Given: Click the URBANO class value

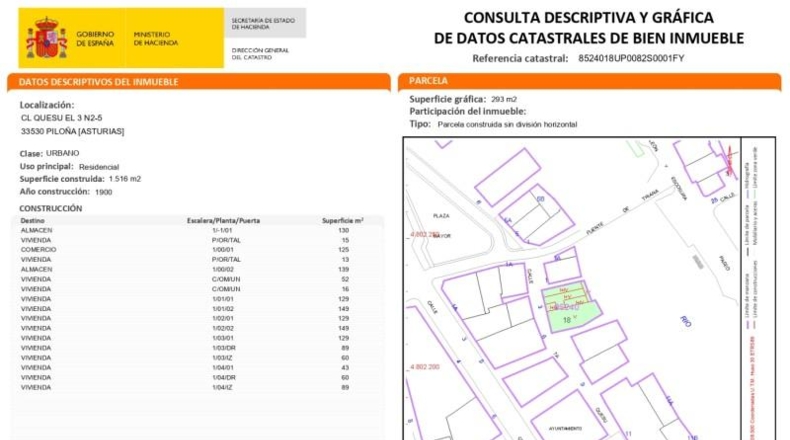Looking at the screenshot, I should [x=62, y=153].
